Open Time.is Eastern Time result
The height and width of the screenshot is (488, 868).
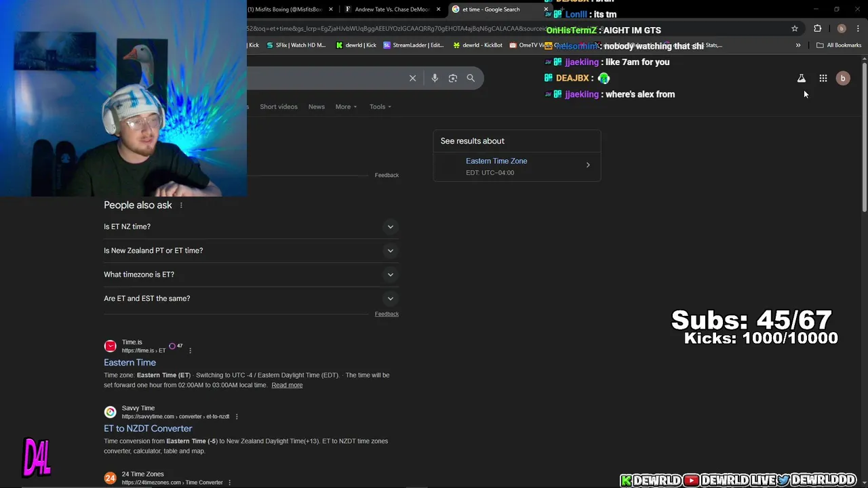point(130,363)
